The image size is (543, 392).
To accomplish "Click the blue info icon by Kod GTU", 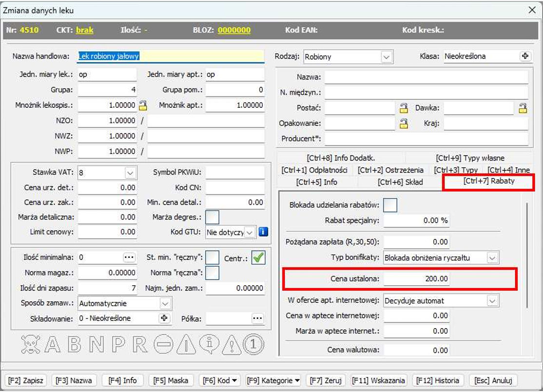I will point(263,232).
